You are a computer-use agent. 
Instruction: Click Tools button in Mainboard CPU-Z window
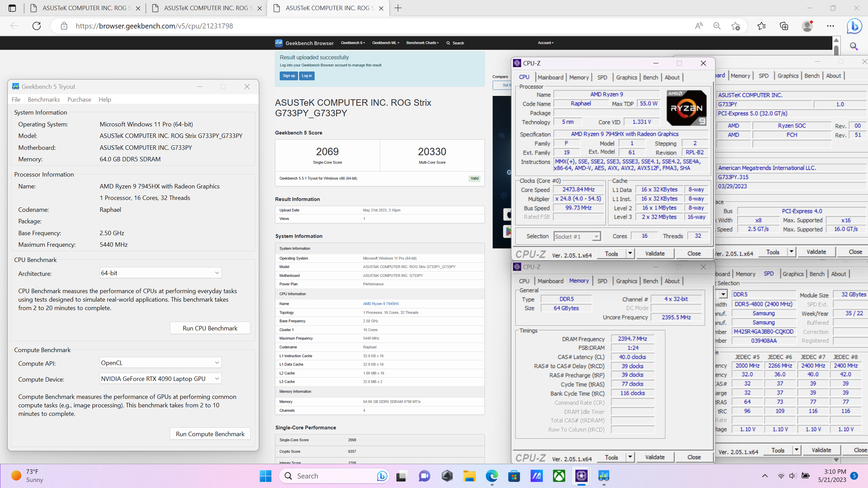pyautogui.click(x=773, y=252)
